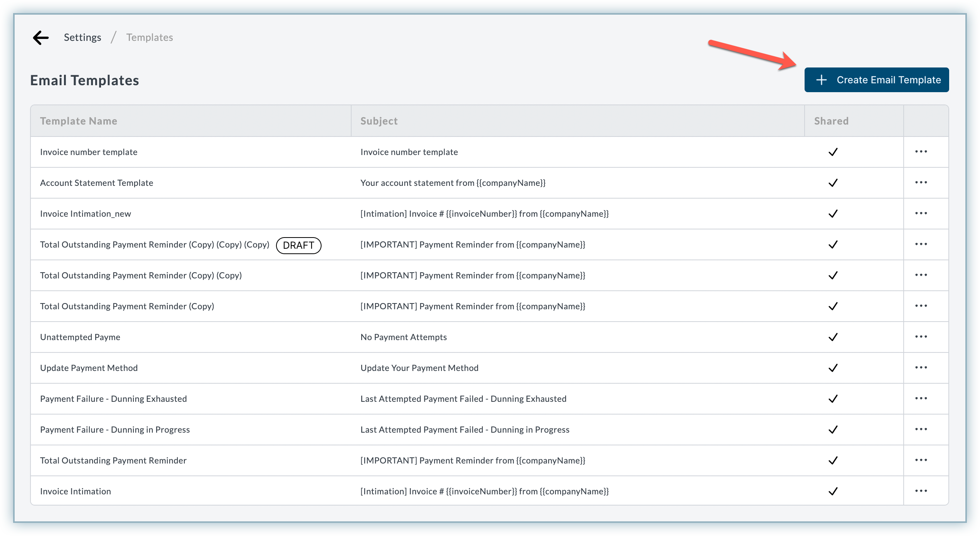Expand the options menu for Payment Failure - Dunning in Progress
The width and height of the screenshot is (980, 536).
tap(921, 429)
